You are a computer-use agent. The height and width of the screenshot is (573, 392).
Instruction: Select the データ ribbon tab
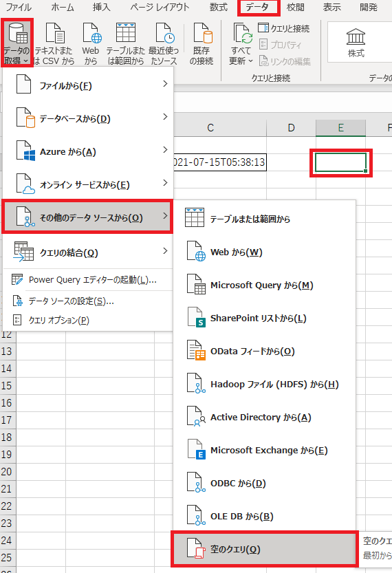point(257,7)
